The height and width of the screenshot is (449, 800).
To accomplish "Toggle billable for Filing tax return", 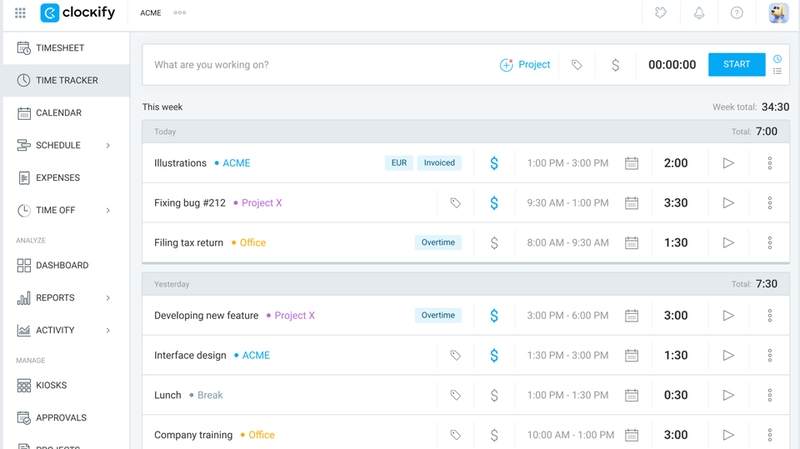I will [x=494, y=243].
